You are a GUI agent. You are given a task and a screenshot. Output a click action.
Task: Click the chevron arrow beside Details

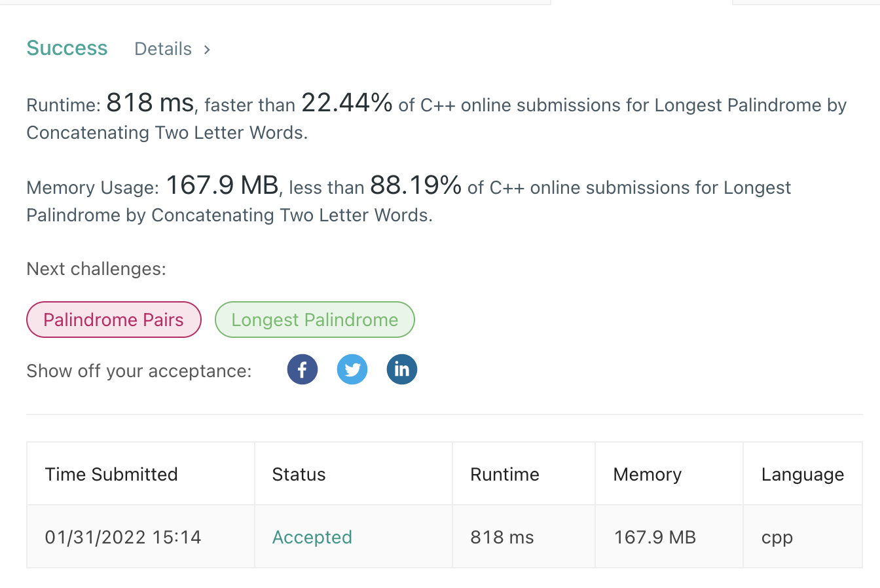[207, 49]
